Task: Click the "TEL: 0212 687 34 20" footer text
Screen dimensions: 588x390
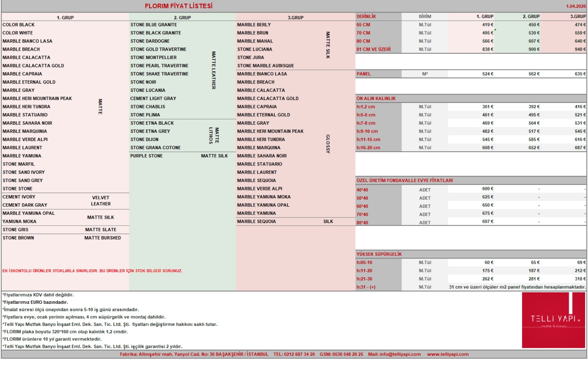Action: [x=294, y=354]
